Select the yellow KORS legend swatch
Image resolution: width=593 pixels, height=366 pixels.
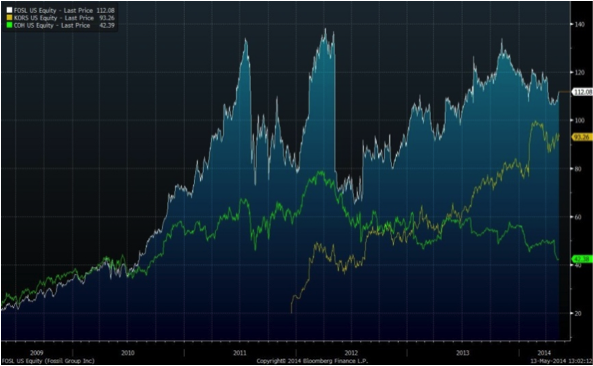9,18
